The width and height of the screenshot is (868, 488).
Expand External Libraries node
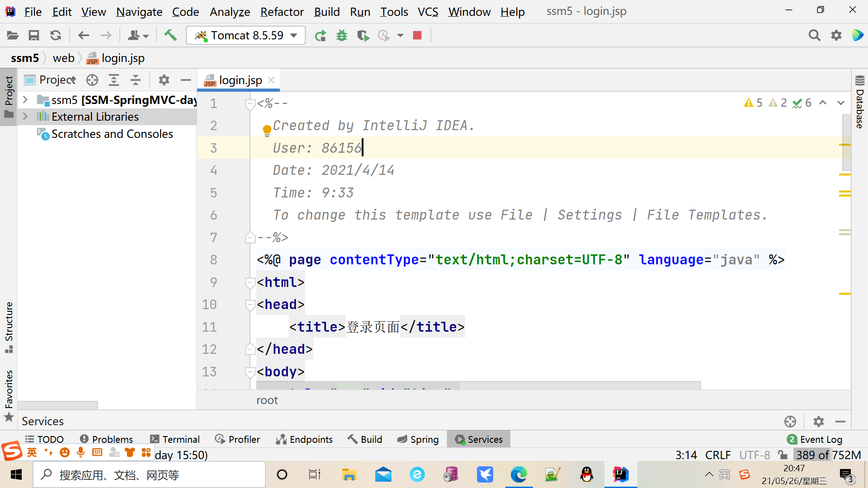(x=26, y=117)
